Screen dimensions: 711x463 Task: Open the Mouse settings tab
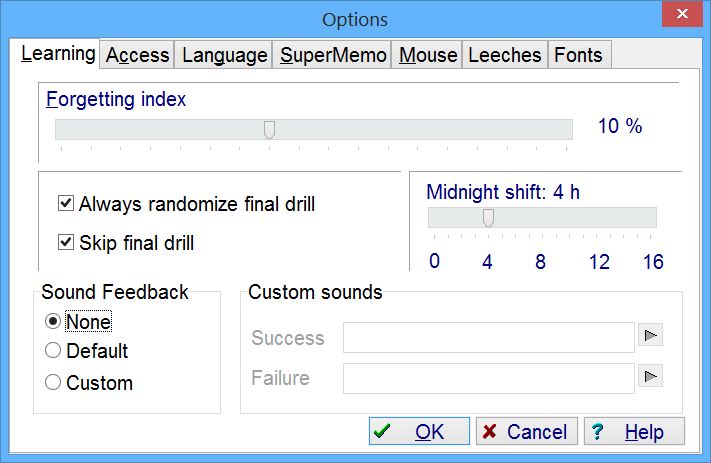click(x=428, y=55)
